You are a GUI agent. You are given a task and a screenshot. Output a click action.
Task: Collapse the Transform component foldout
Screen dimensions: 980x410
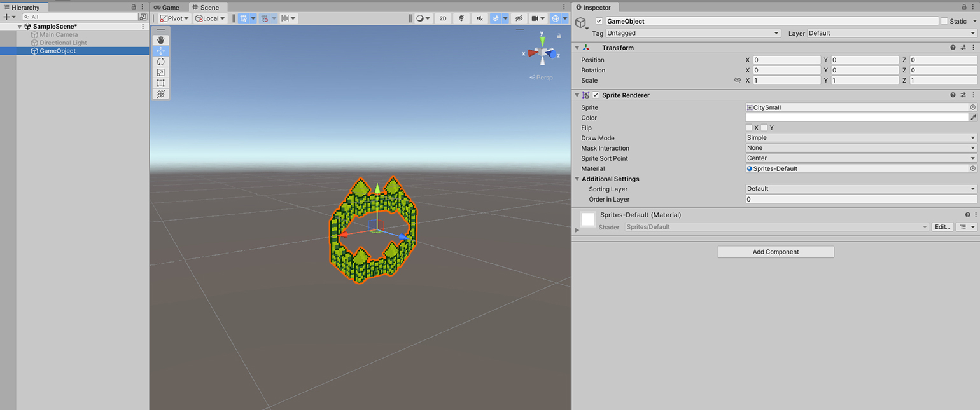pyautogui.click(x=577, y=48)
